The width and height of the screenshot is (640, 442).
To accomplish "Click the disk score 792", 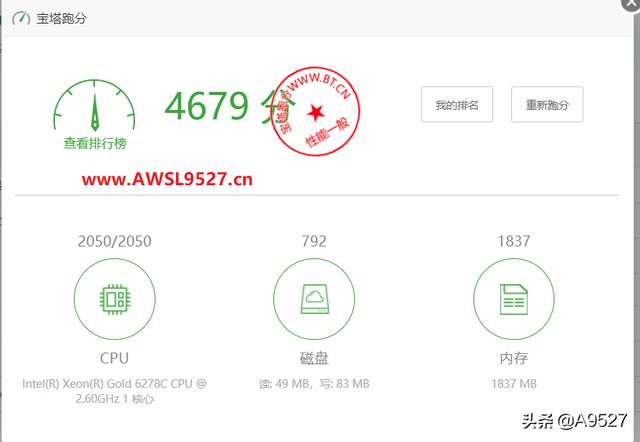I will pyautogui.click(x=314, y=241).
